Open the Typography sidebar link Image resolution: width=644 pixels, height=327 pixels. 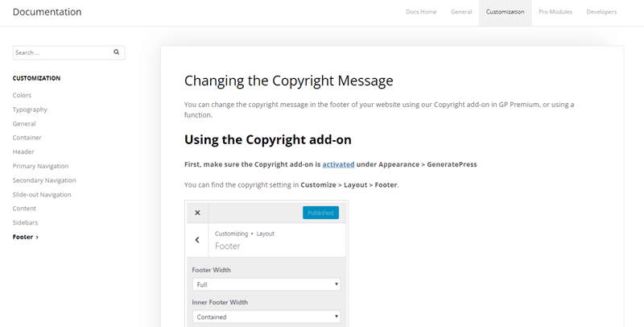click(x=30, y=110)
